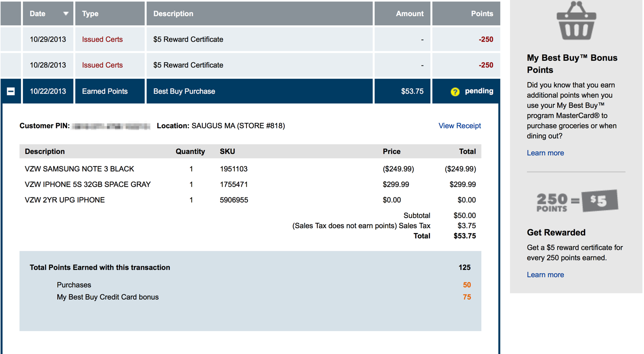Click the Points column header
This screenshot has height=354, width=644.
point(466,14)
